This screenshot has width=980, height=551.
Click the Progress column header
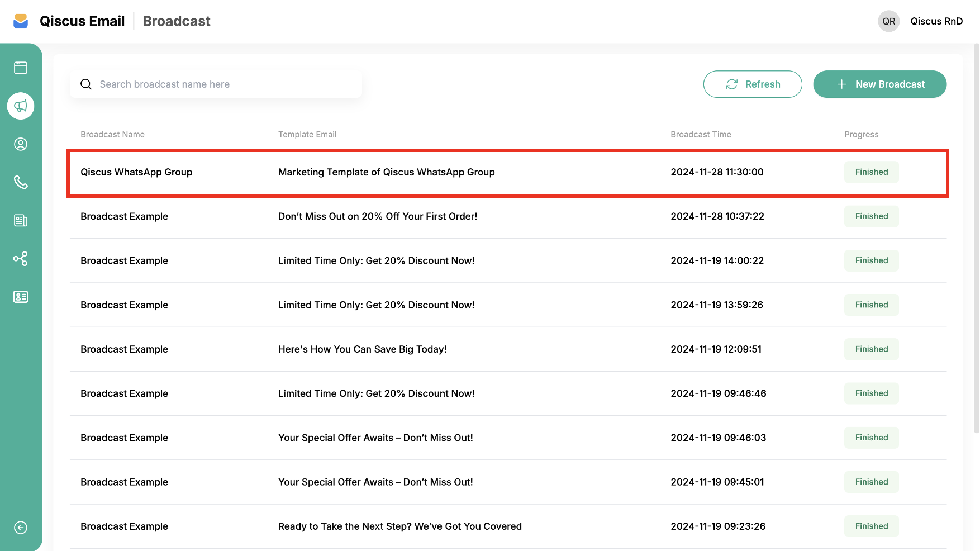[x=861, y=135]
